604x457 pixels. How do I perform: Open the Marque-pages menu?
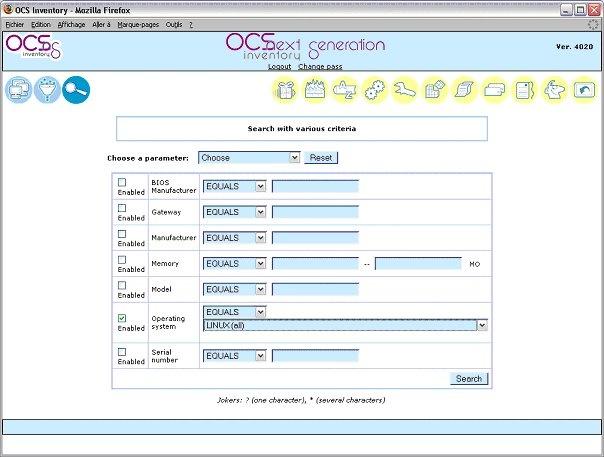tap(138, 25)
